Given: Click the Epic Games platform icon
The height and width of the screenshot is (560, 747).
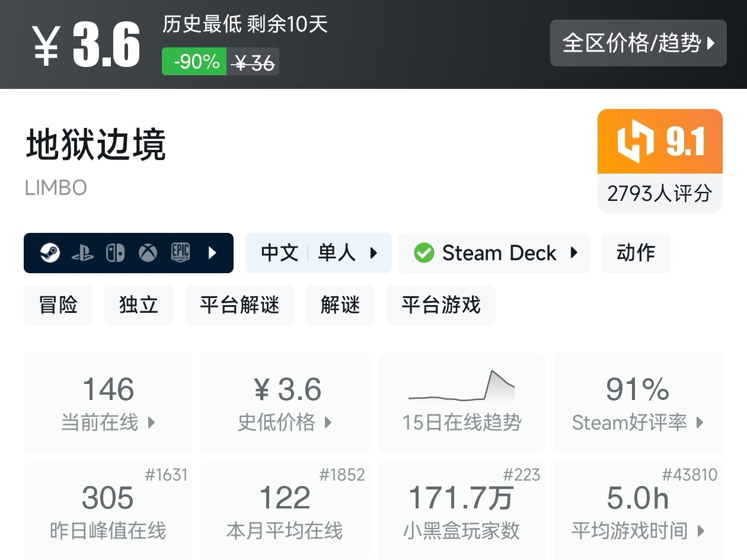Looking at the screenshot, I should coord(180,253).
